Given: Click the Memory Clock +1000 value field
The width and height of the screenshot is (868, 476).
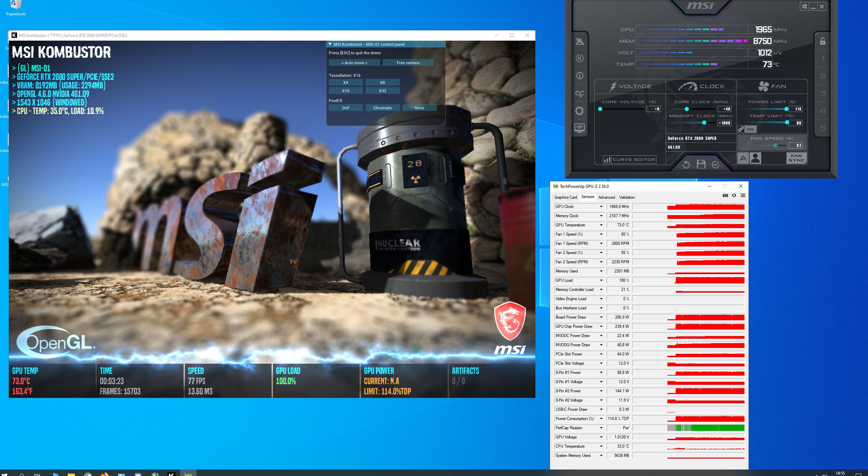Looking at the screenshot, I should [x=725, y=123].
